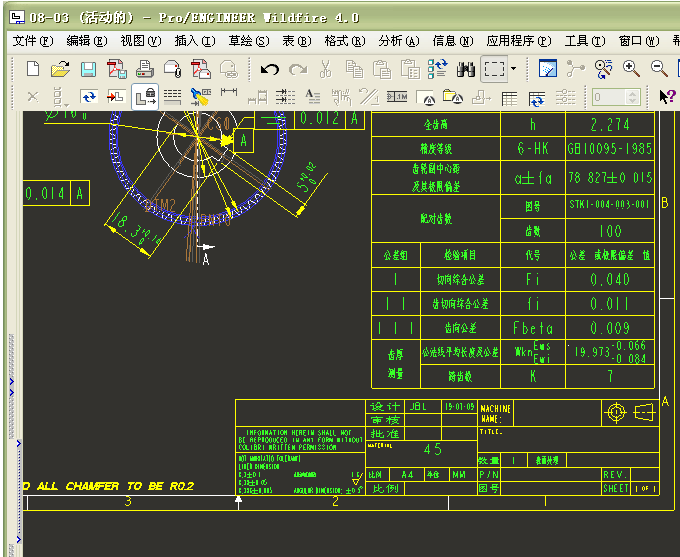The image size is (680, 557).
Task: Open the 视图(V) menu
Action: pos(141,41)
